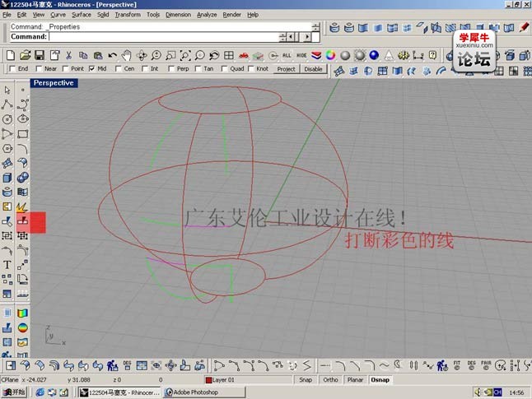Click the Select ALL icon
This screenshot has height=399, width=532.
point(287,55)
